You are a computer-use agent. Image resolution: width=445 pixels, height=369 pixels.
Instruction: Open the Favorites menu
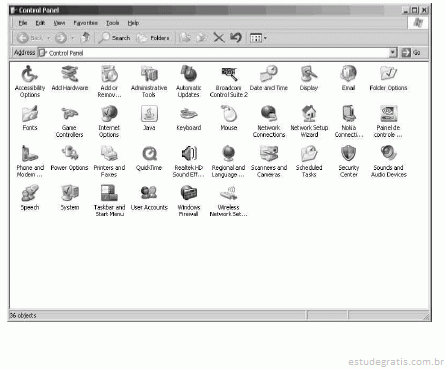pyautogui.click(x=86, y=23)
